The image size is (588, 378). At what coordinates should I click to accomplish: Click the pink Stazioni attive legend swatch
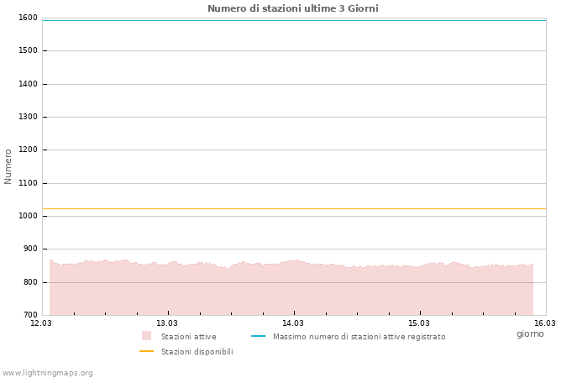click(x=146, y=336)
